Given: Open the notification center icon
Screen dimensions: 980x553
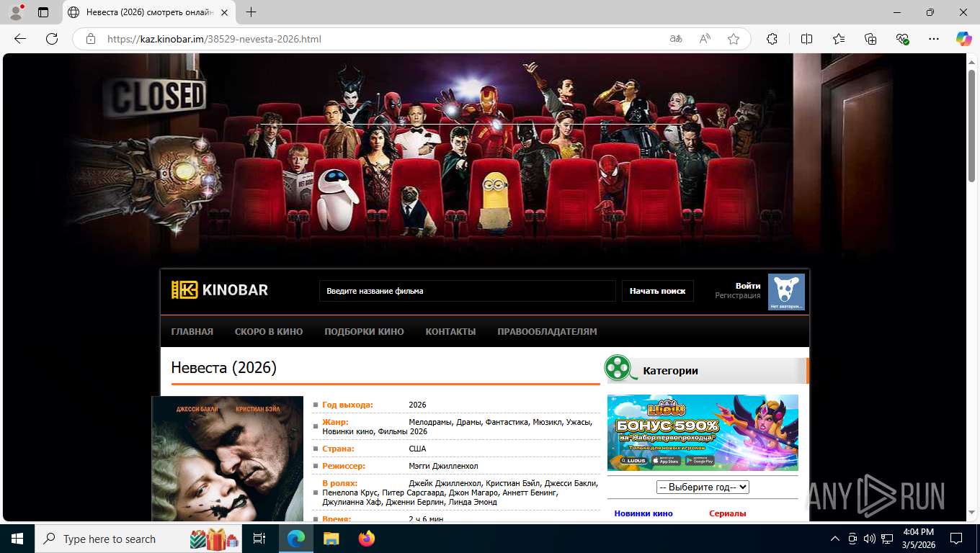Looking at the screenshot, I should 956,539.
